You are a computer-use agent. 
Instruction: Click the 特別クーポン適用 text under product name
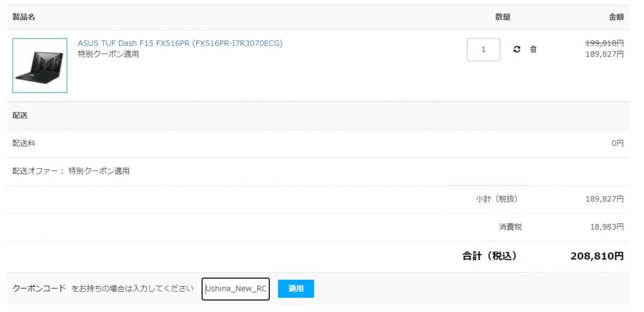(x=108, y=55)
